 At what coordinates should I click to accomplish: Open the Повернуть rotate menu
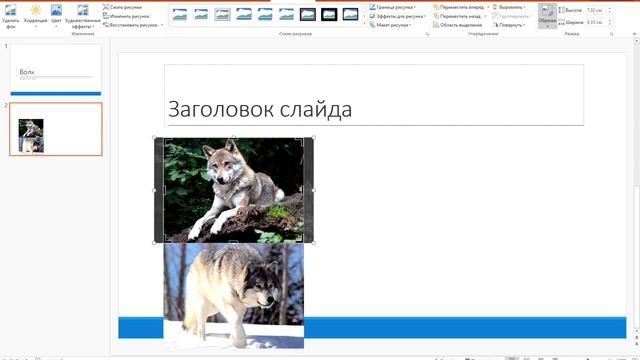509,25
